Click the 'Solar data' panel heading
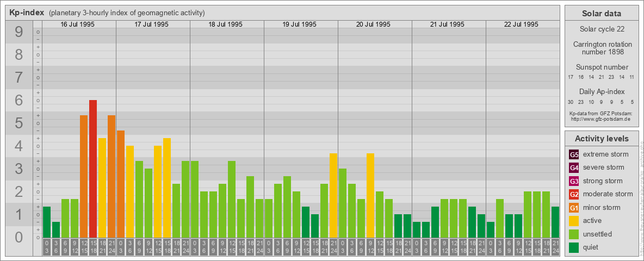644x261 pixels. (602, 14)
